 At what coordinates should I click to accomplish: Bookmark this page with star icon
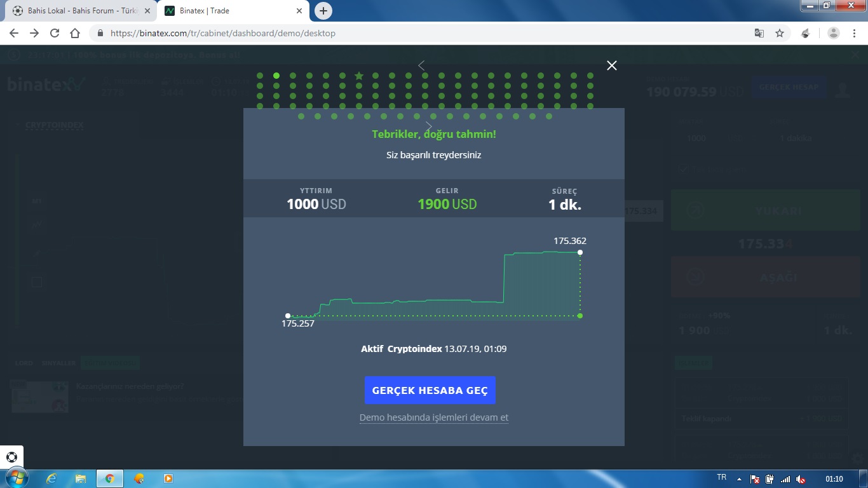coord(780,33)
